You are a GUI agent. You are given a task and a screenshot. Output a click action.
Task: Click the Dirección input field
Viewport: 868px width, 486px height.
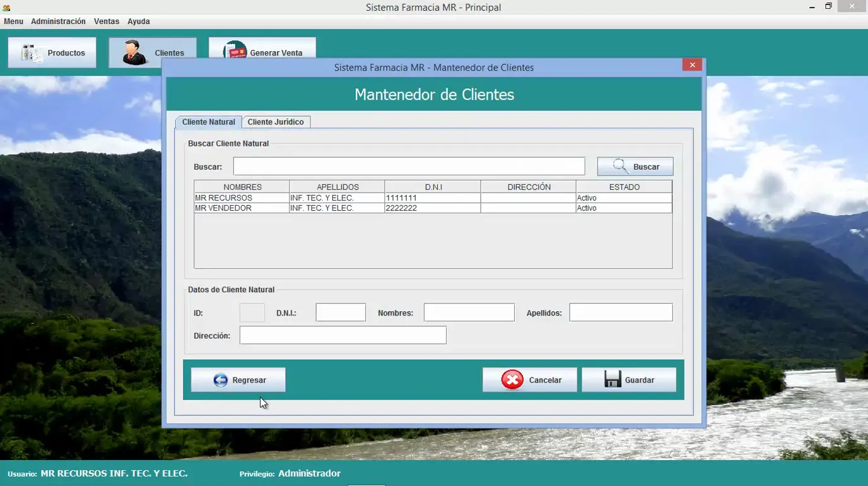coord(343,335)
